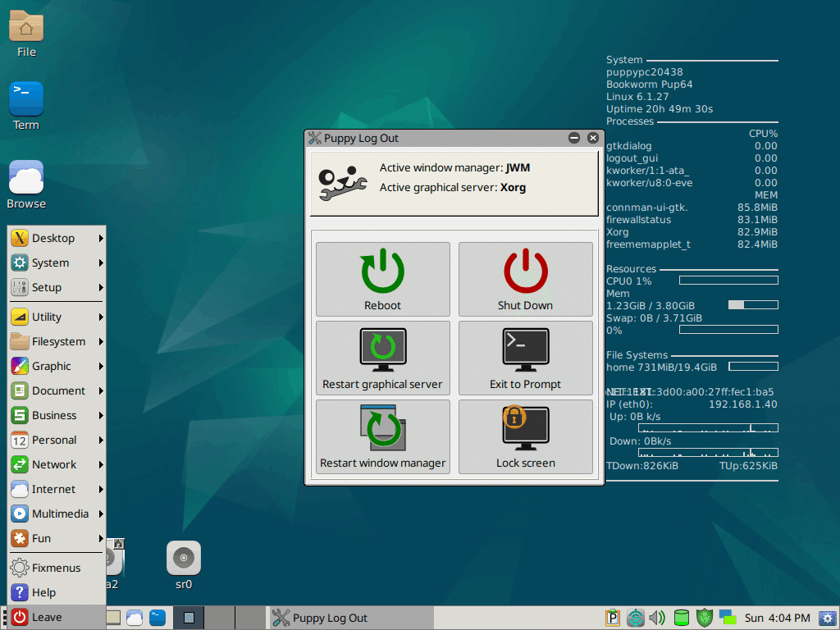This screenshot has width=840, height=630.
Task: Click the clock showing Sun 4:04 PM
Action: 778,618
